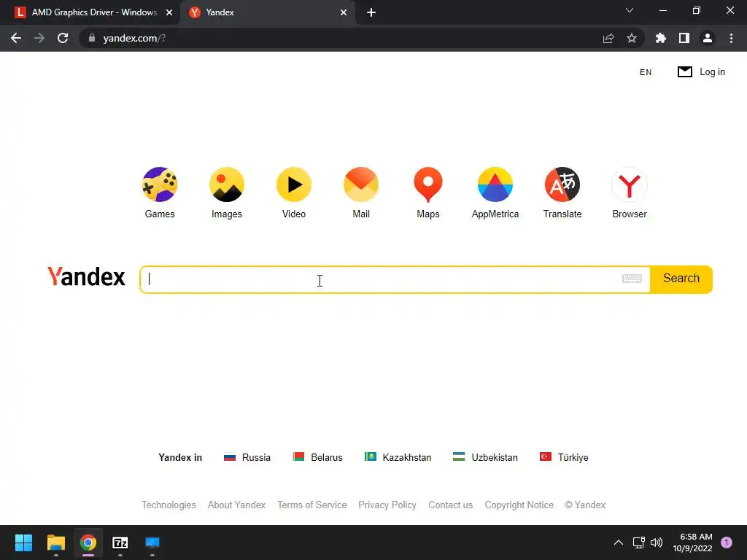
Task: Go back to the previous page
Action: (x=16, y=38)
